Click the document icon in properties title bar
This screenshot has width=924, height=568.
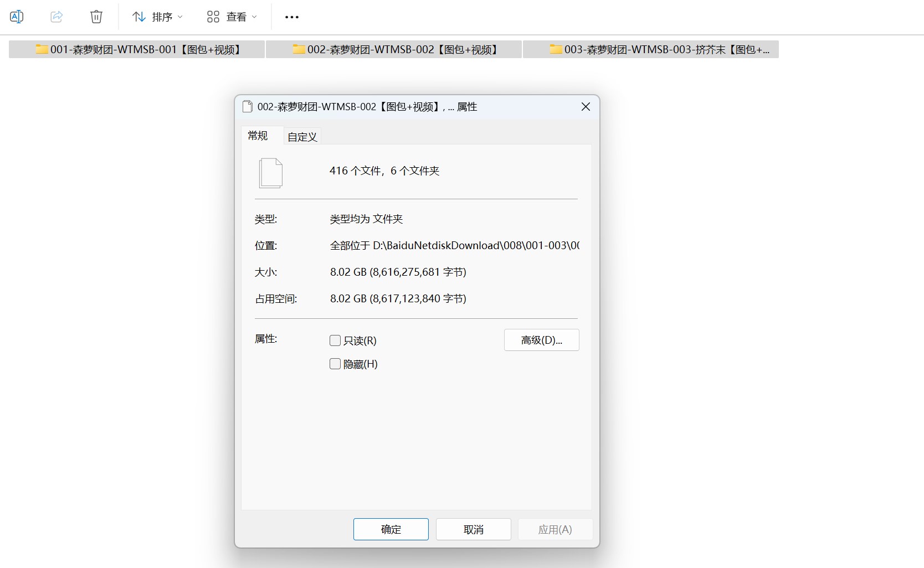click(248, 106)
